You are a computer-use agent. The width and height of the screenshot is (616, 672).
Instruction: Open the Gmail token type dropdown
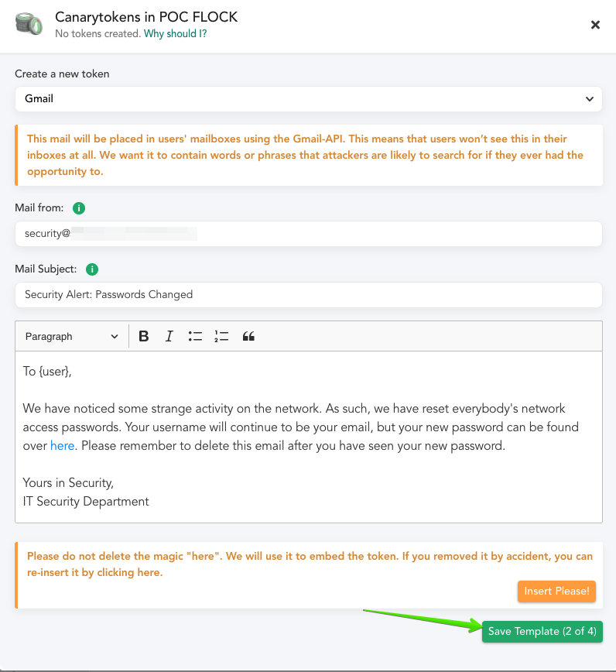[x=309, y=99]
